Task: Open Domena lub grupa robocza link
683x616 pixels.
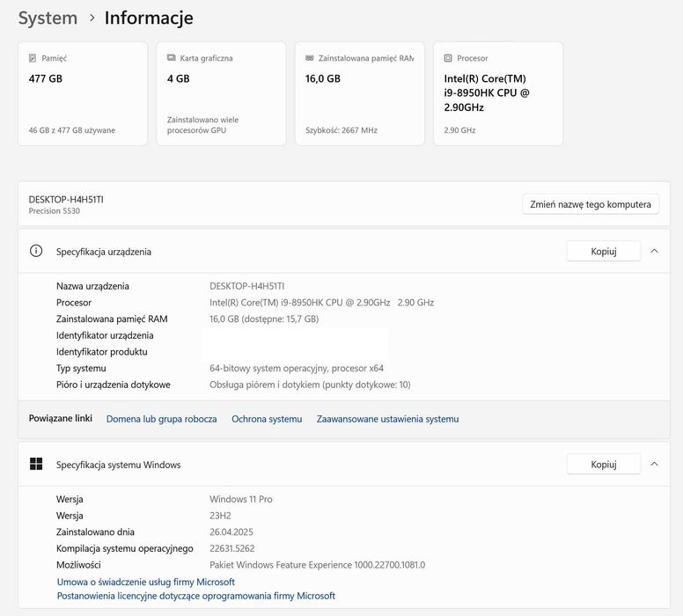Action: 161,419
